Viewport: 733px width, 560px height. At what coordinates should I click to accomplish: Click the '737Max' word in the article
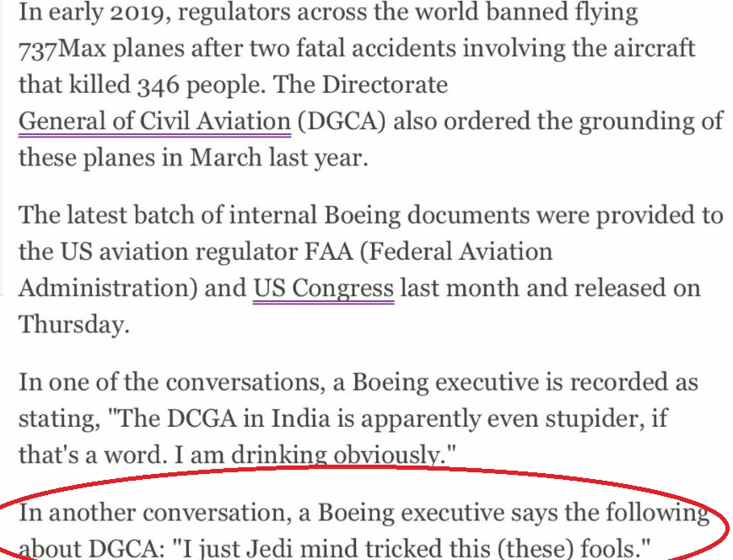tap(62, 49)
